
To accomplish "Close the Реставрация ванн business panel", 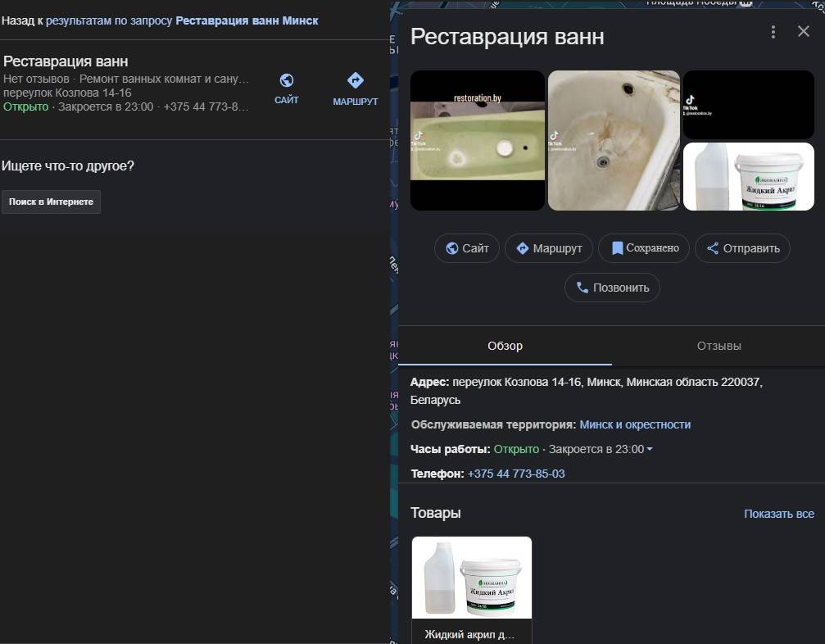I will [803, 32].
